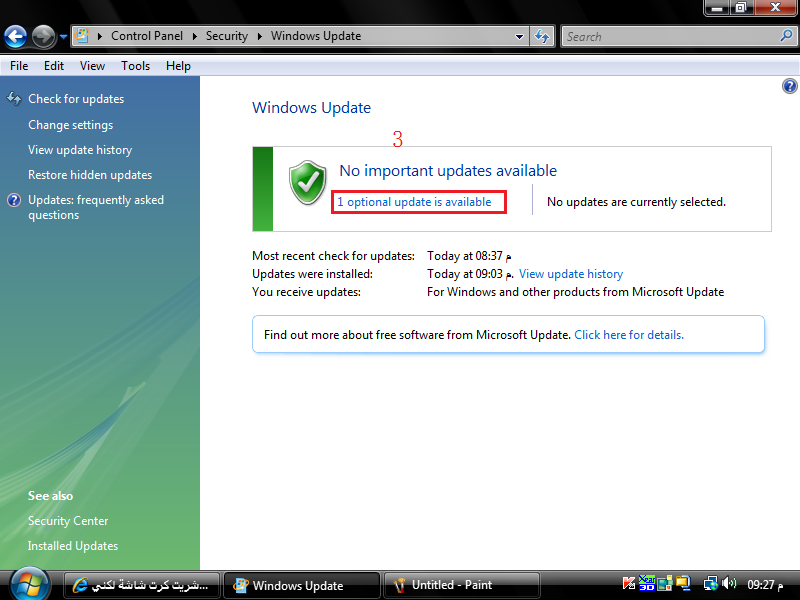Click the network connection tray icon

710,583
